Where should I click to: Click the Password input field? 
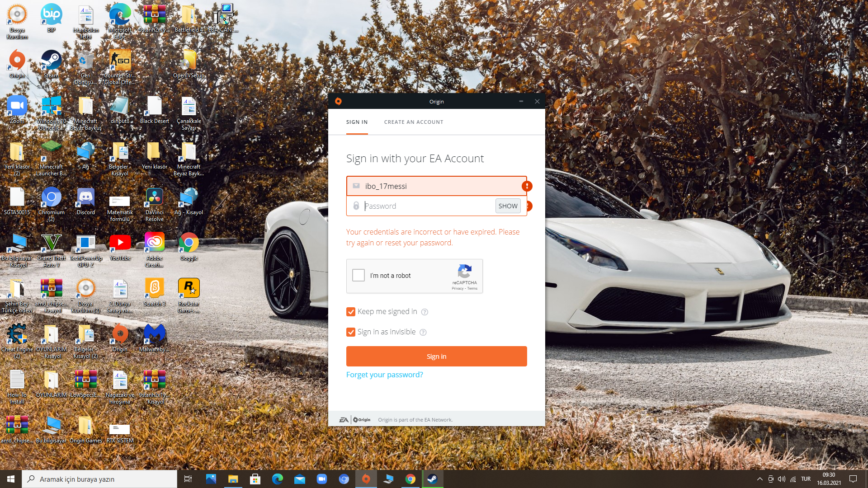(x=427, y=206)
